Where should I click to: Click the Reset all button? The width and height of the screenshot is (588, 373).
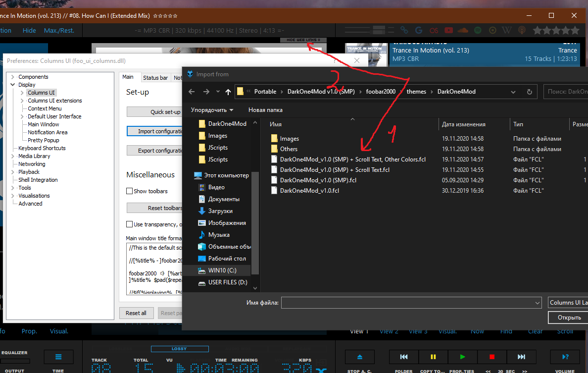(136, 313)
